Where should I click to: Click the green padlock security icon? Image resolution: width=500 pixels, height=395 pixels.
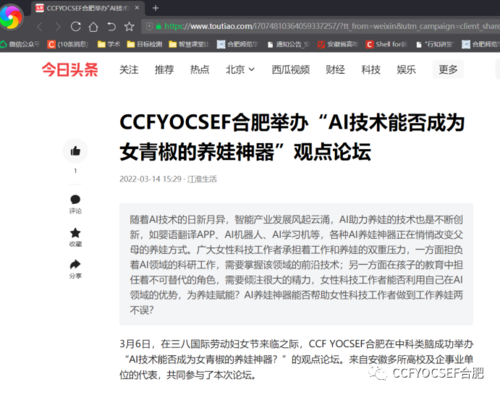[x=159, y=26]
